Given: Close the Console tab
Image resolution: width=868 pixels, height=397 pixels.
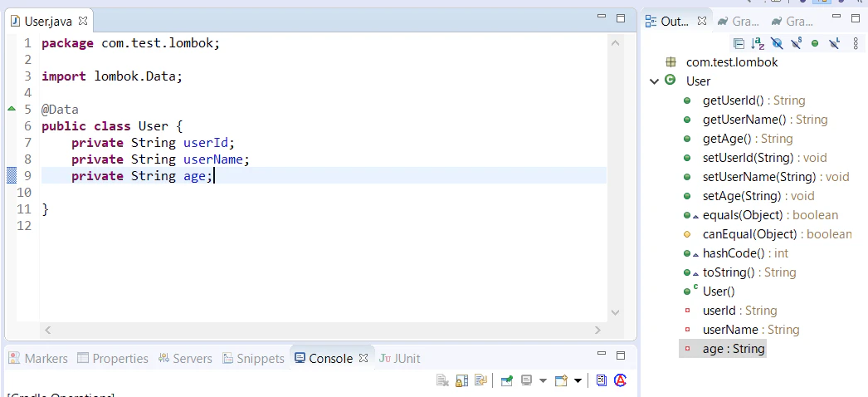Looking at the screenshot, I should pos(363,358).
